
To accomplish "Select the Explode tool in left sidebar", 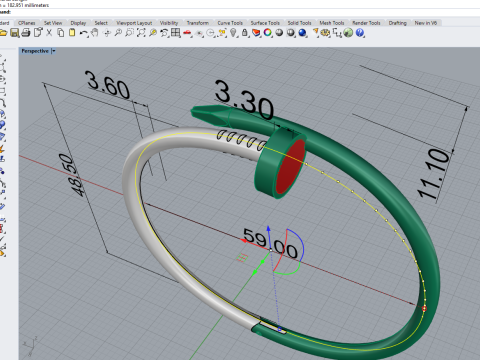I will point(2,148).
